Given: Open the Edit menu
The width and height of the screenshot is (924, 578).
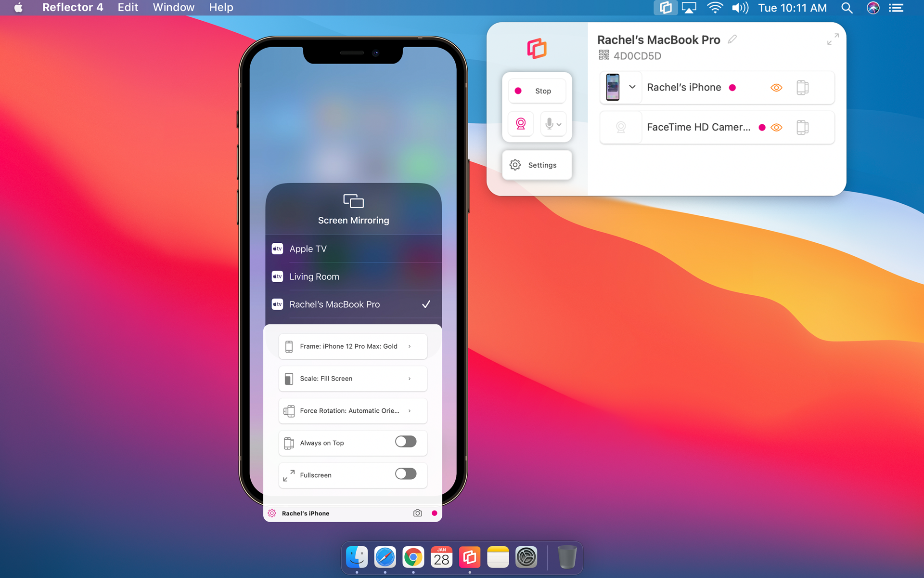Looking at the screenshot, I should click(128, 8).
